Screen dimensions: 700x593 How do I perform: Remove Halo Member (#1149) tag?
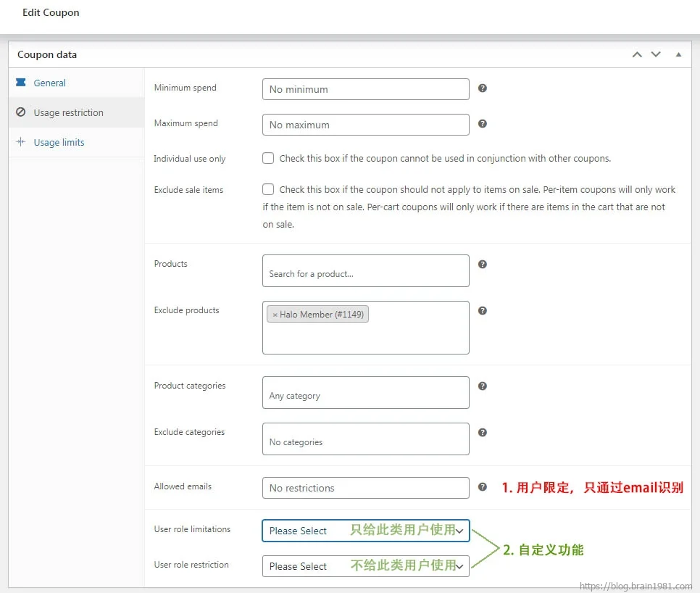coord(275,315)
